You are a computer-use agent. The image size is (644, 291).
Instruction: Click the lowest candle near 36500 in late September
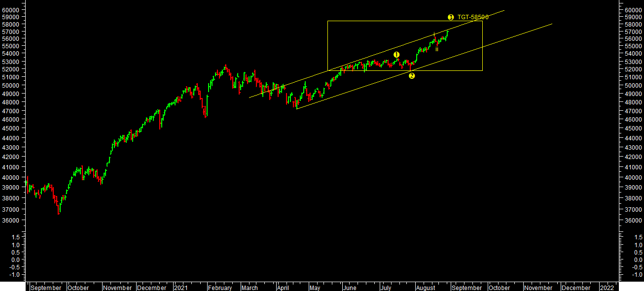(x=59, y=212)
